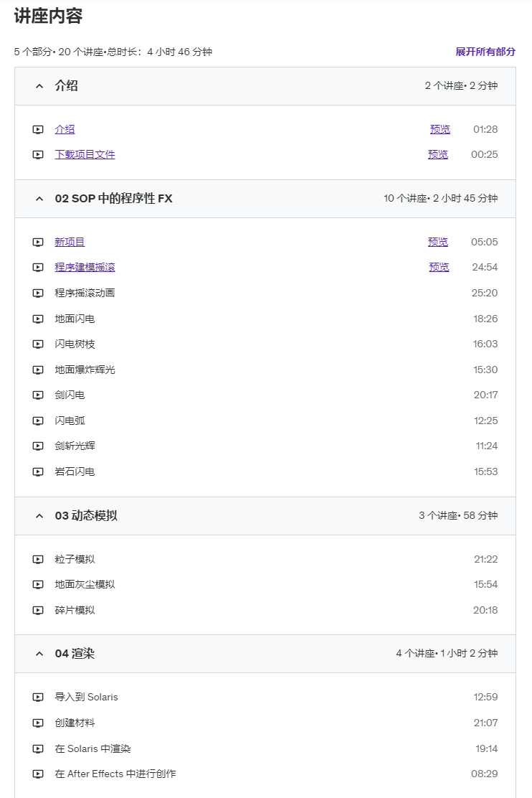The image size is (532, 798).
Task: Open the 介绍 lecture link
Action: 65,129
